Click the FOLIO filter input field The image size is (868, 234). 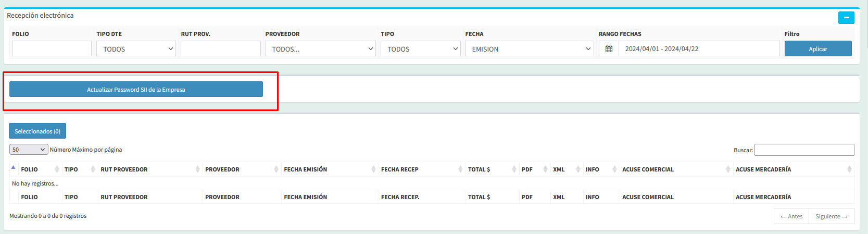[52, 49]
